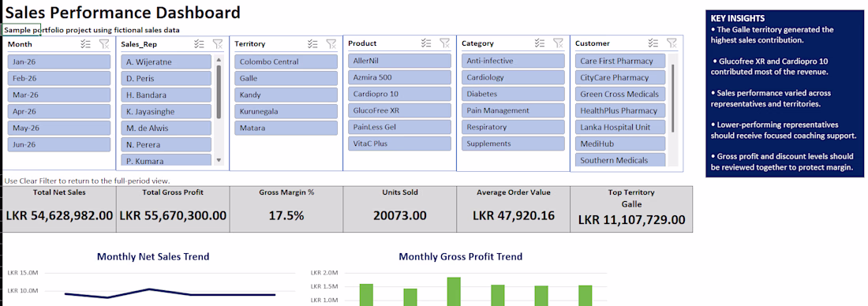
Task: Select Average Order Value LKR 47,920.16
Action: pos(513,216)
